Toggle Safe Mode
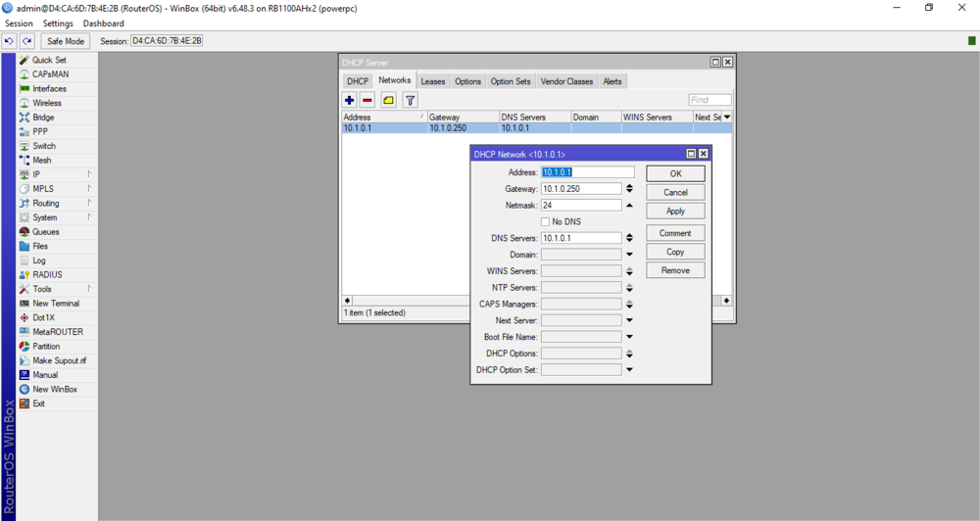This screenshot has height=521, width=980. (66, 41)
